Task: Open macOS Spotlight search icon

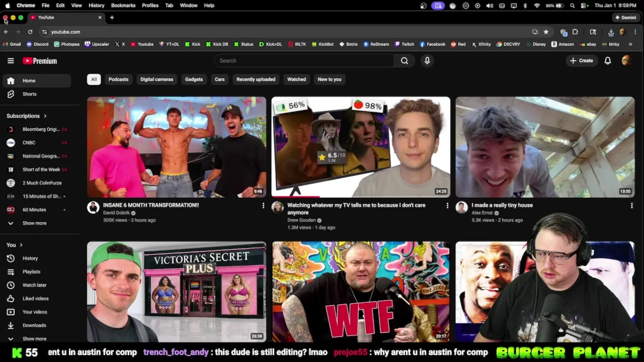Action: click(573, 6)
